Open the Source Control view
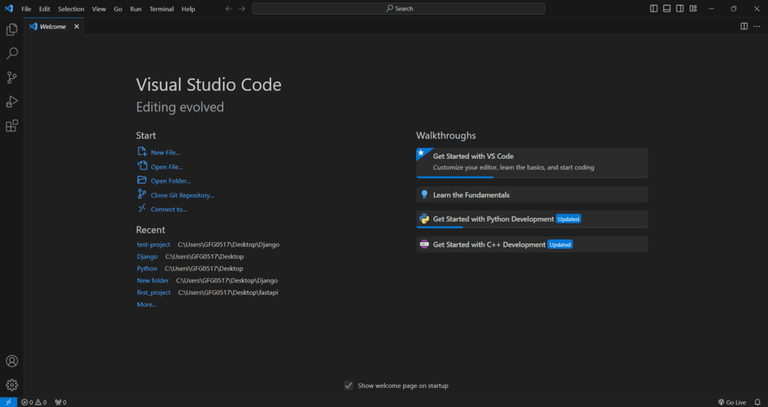768x407 pixels. 12,78
